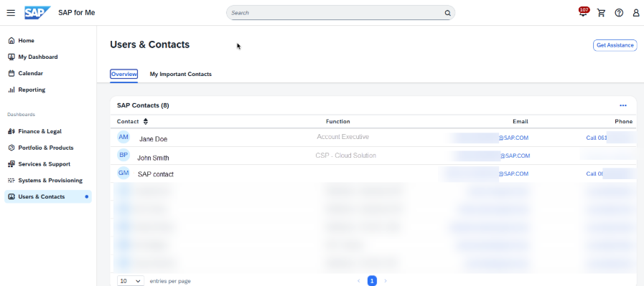Open SAP Contacts card more options
The image size is (644, 286).
click(x=623, y=105)
